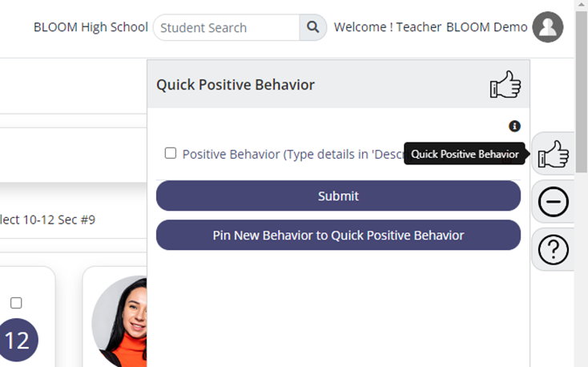
Task: Click the number 12 points badge
Action: [x=18, y=340]
